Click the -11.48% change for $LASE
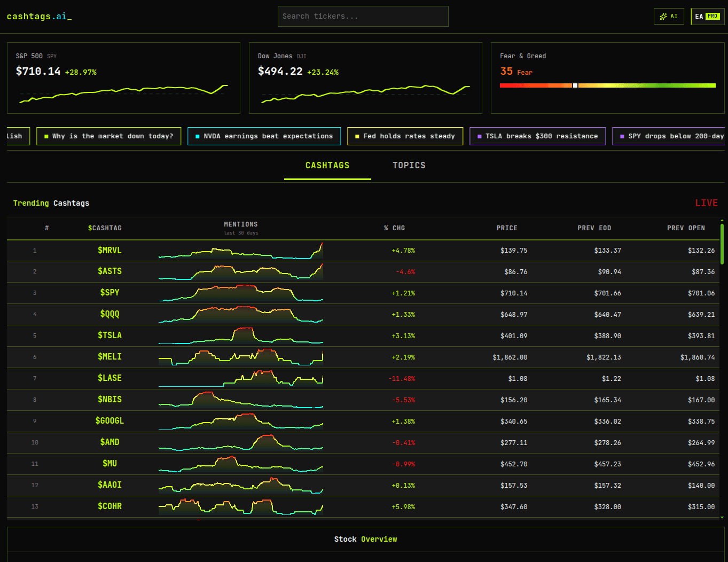Screen dimensions: 728x562 (402, 379)
